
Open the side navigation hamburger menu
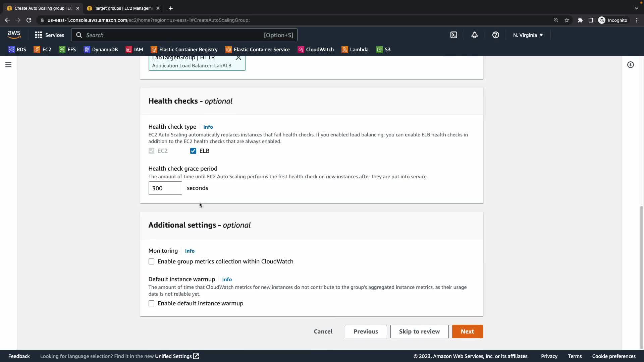click(8, 65)
